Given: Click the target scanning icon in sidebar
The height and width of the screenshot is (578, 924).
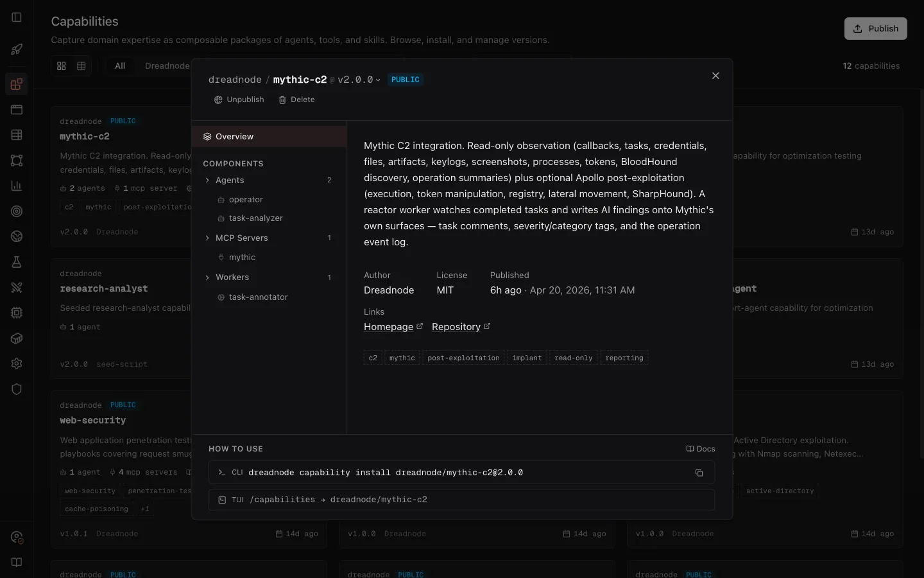Looking at the screenshot, I should [x=17, y=211].
